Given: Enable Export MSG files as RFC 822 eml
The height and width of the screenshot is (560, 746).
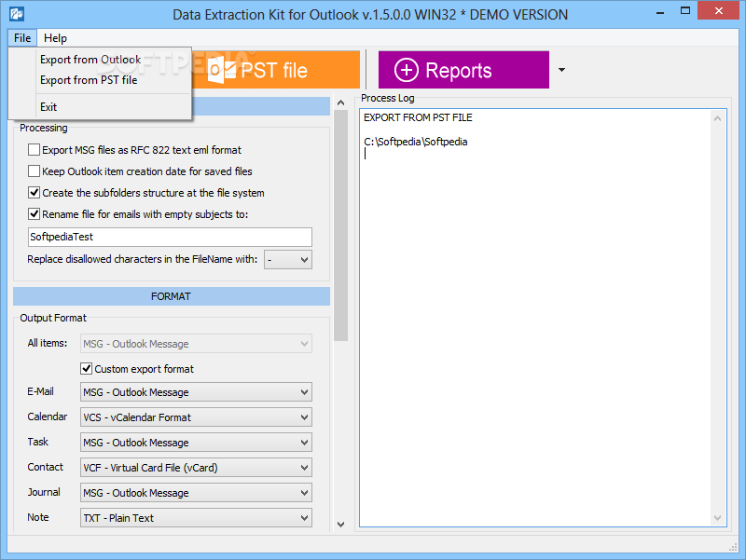Looking at the screenshot, I should (34, 150).
